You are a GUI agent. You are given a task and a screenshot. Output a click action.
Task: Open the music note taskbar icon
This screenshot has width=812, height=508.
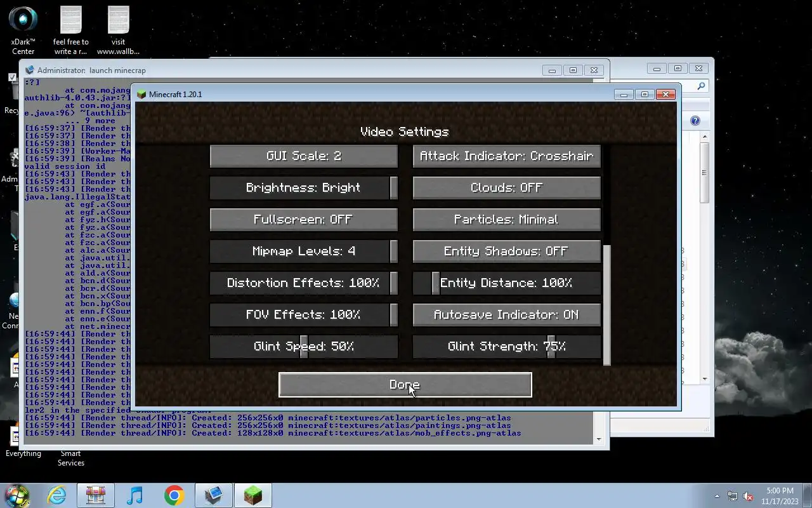135,495
